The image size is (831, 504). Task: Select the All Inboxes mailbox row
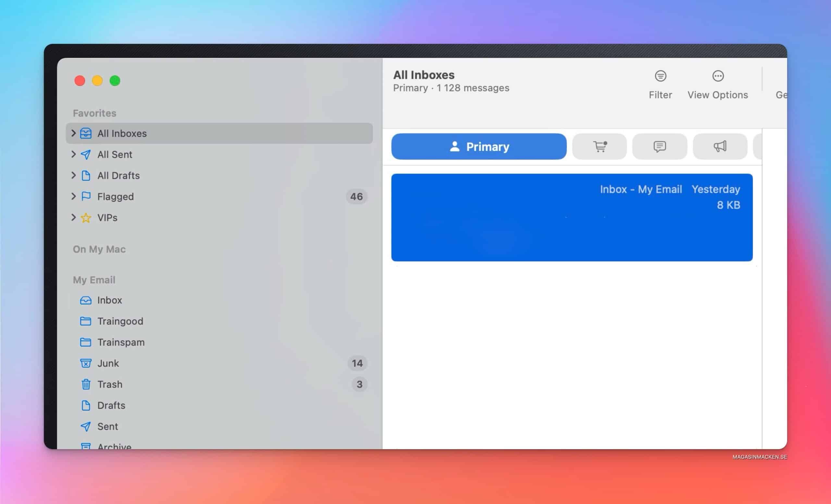[x=219, y=133]
